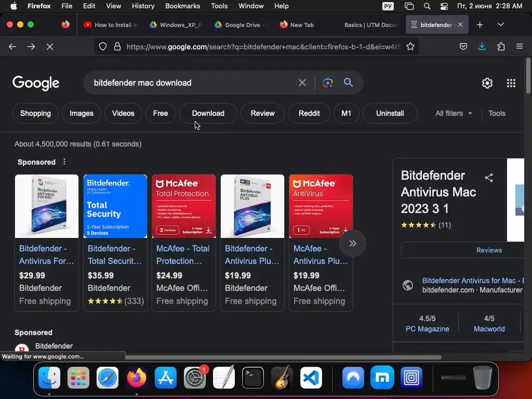Open Pocket save button in toolbar
Screen dimensions: 532x399
[x=463, y=46]
